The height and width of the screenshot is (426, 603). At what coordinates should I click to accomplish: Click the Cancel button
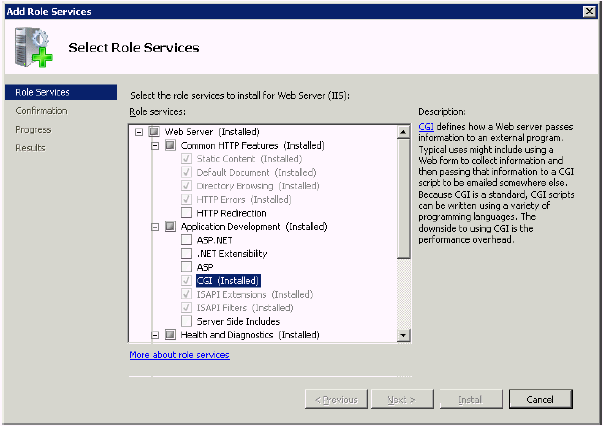point(540,399)
